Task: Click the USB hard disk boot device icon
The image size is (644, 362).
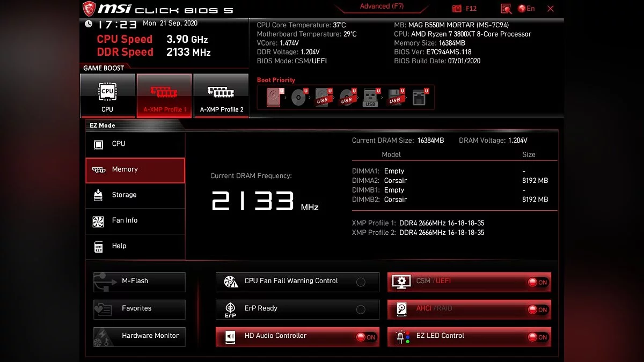Action: click(324, 98)
